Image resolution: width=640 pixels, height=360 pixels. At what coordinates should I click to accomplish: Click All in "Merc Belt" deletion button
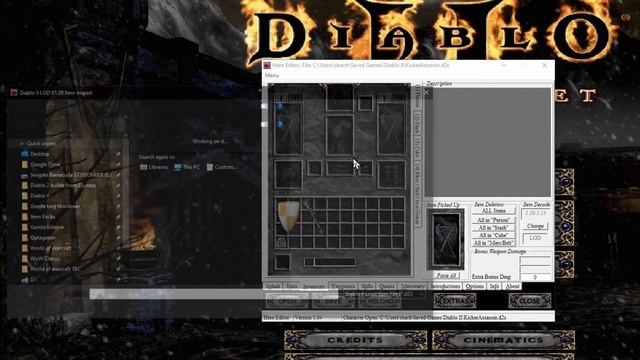(493, 243)
